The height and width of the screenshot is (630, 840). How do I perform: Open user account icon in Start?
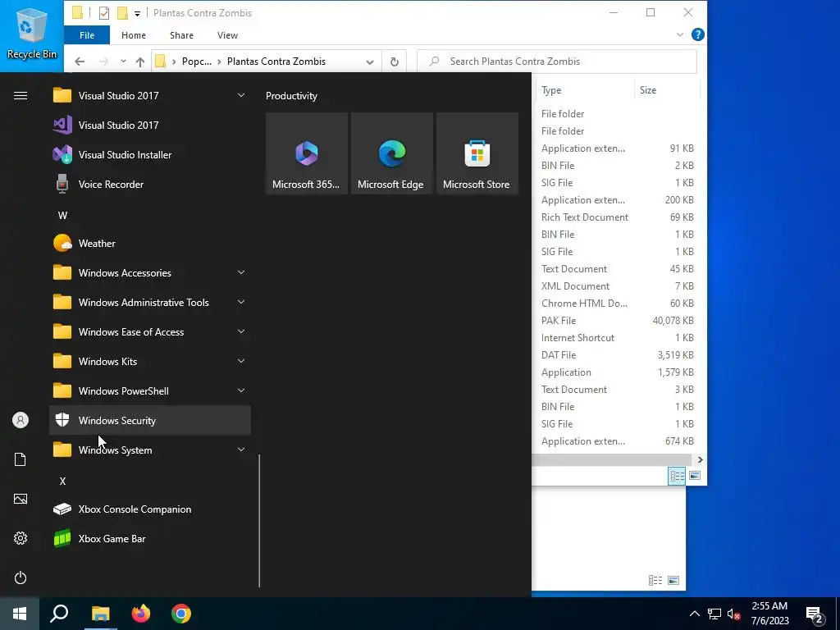[x=21, y=420]
